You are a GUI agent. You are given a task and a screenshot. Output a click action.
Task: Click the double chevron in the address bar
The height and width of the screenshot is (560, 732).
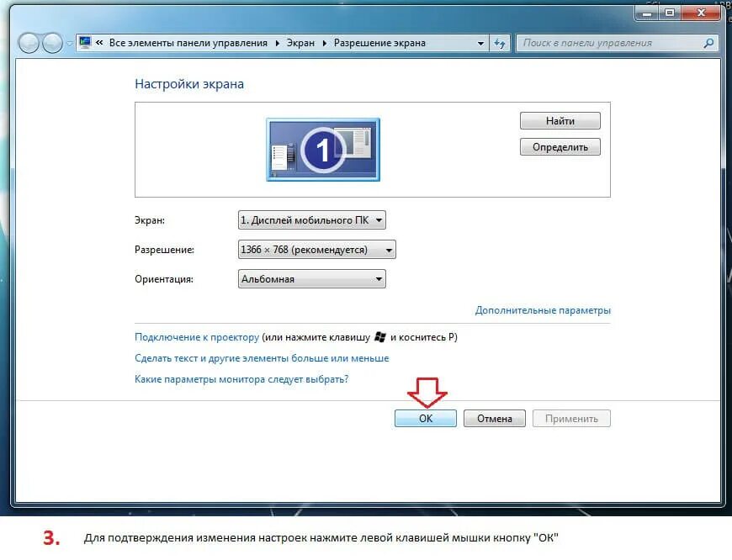point(99,43)
